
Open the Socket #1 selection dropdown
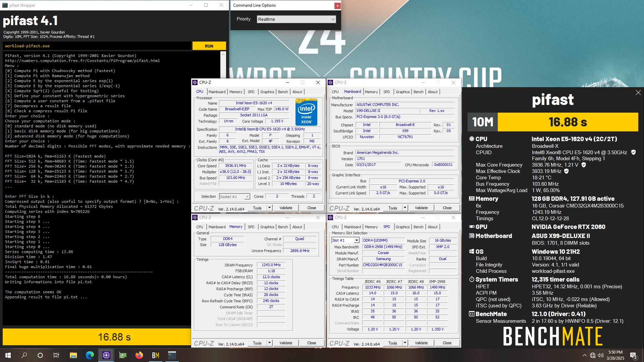click(x=235, y=197)
